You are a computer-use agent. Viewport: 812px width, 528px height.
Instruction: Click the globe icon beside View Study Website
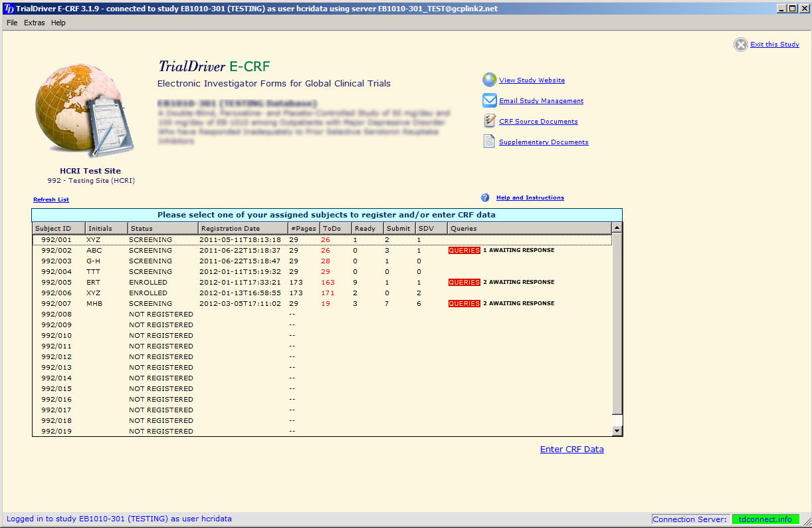489,80
